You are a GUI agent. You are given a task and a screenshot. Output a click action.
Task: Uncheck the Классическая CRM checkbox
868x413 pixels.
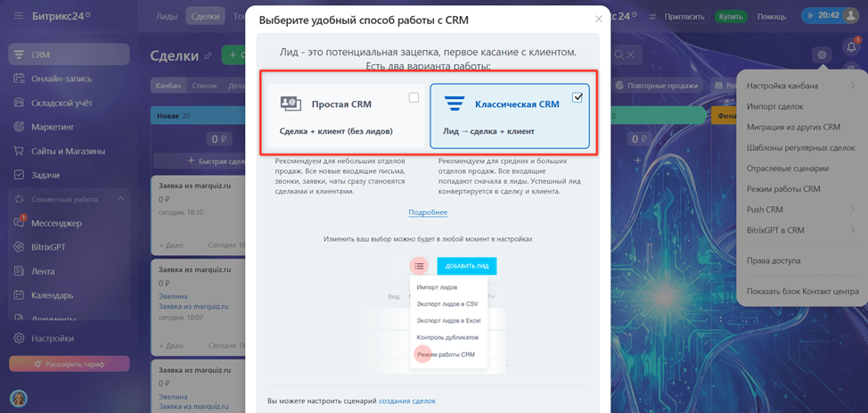click(577, 97)
